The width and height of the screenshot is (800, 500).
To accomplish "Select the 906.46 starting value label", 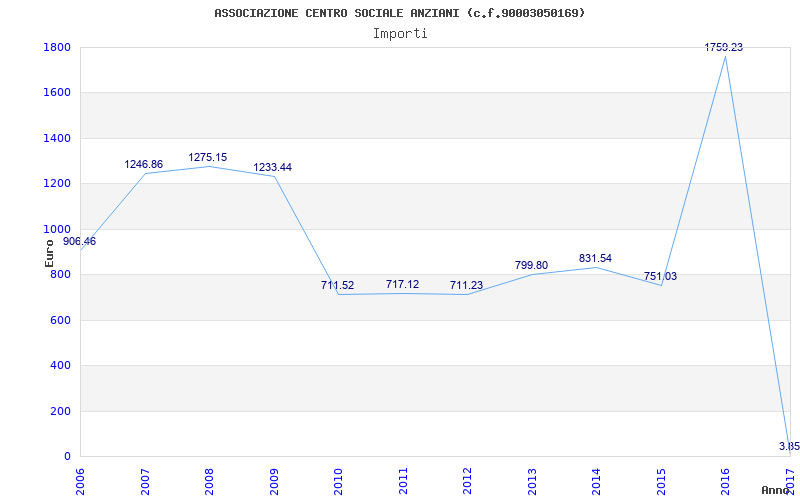I will 79,241.
